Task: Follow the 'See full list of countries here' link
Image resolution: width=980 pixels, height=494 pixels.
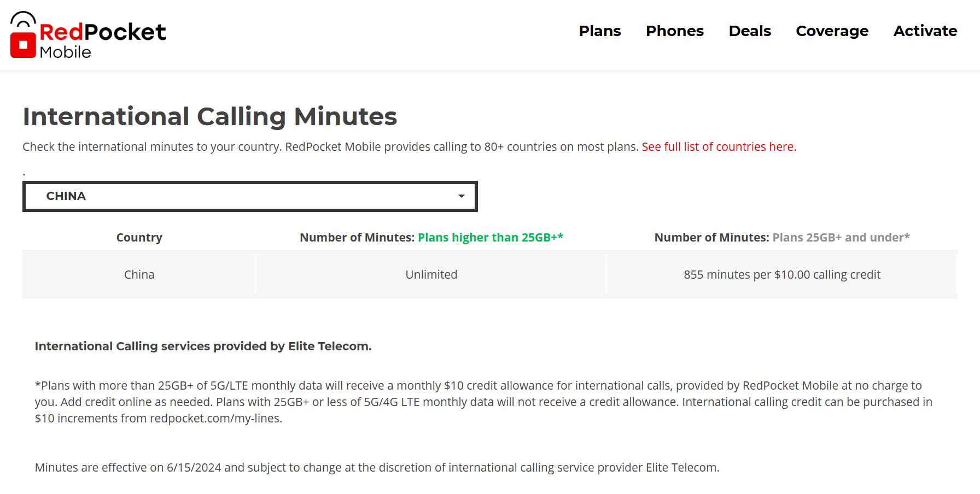Action: (x=719, y=147)
